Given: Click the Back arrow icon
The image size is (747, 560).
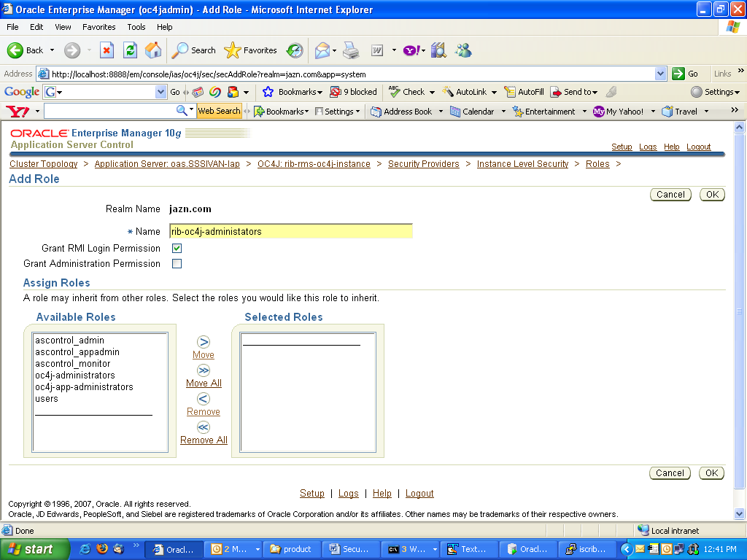Looking at the screenshot, I should tap(15, 50).
